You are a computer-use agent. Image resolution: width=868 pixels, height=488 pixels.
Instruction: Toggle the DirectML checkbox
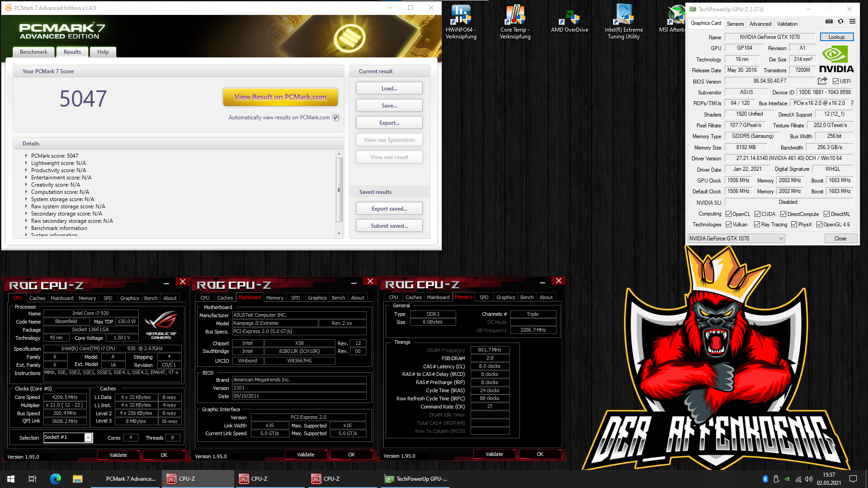click(826, 214)
